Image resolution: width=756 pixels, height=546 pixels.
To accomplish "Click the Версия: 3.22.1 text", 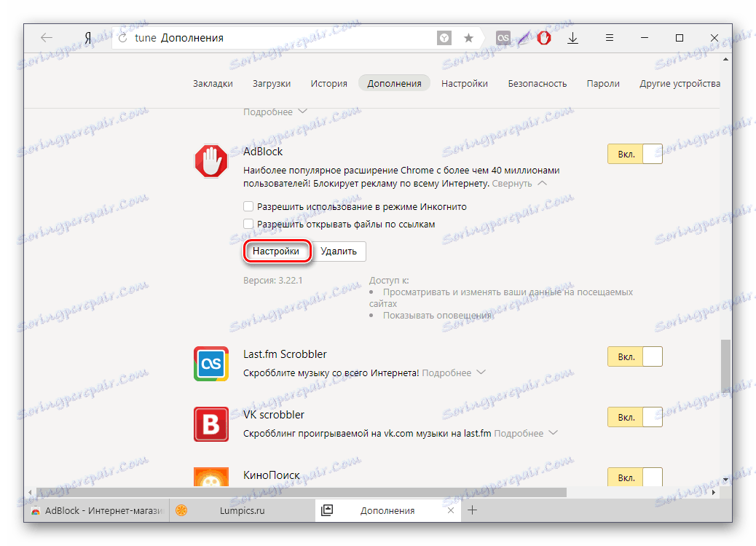I will point(273,280).
